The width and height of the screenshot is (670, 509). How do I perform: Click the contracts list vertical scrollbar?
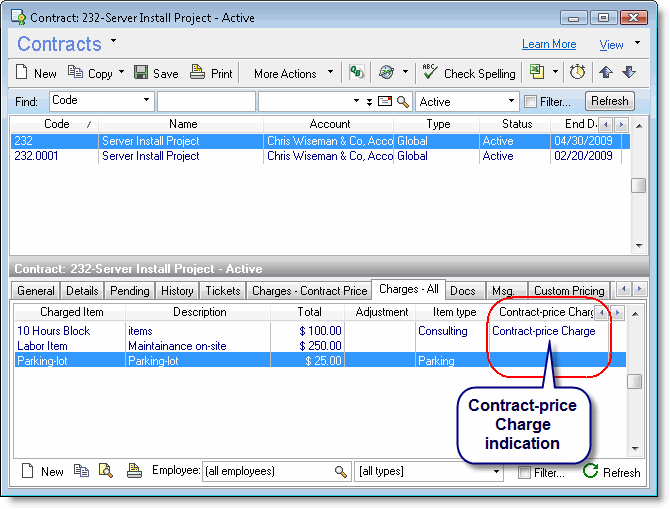(637, 185)
